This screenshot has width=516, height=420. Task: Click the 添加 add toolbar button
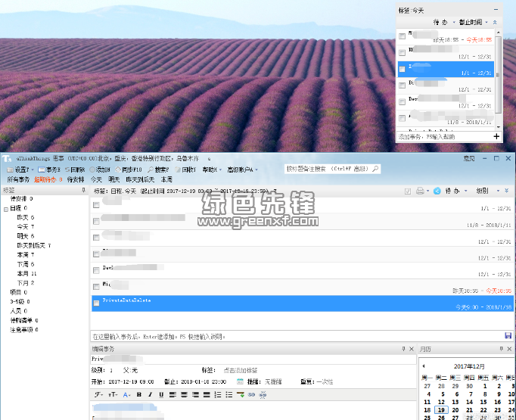[x=100, y=170]
